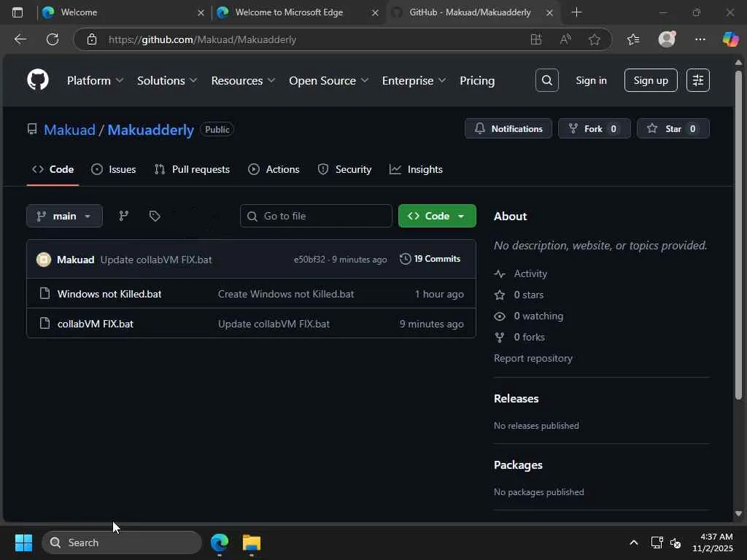Open Edge settings and more ellipsis
Viewport: 747px width, 560px height.
pyautogui.click(x=700, y=39)
